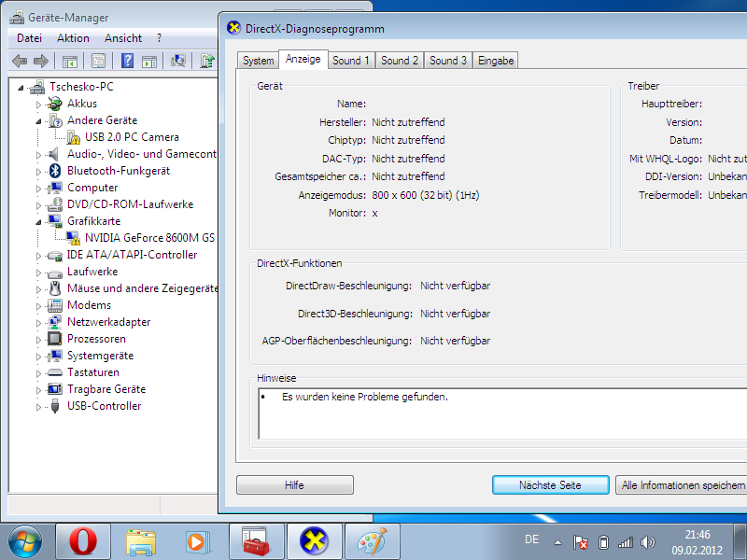The height and width of the screenshot is (560, 747).
Task: Click the volume speaker tray icon
Action: tap(647, 542)
